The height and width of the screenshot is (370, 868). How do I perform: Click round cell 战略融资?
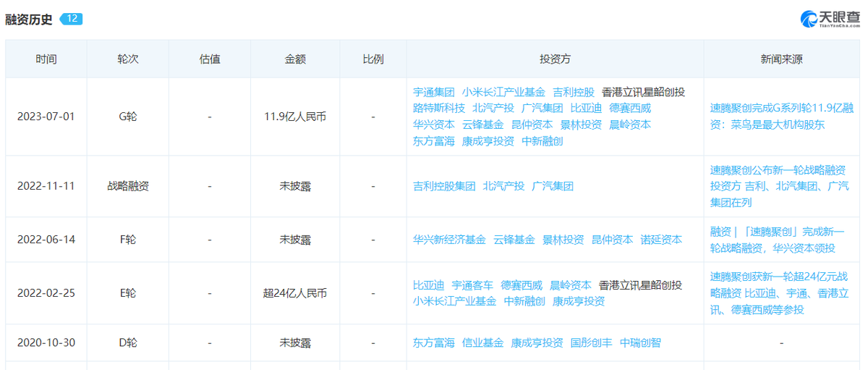128,186
